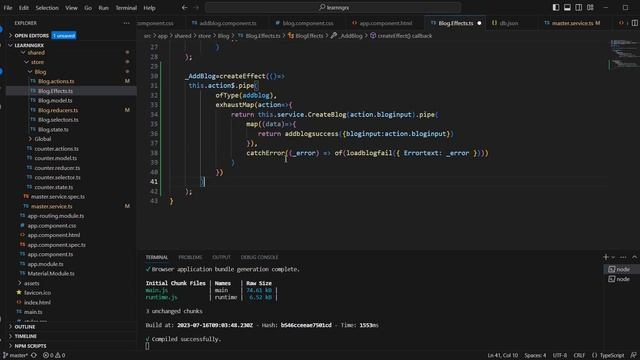Viewport: 640px width, 360px height.
Task: Toggle the secondary side bar layout icon
Action: tap(578, 7)
